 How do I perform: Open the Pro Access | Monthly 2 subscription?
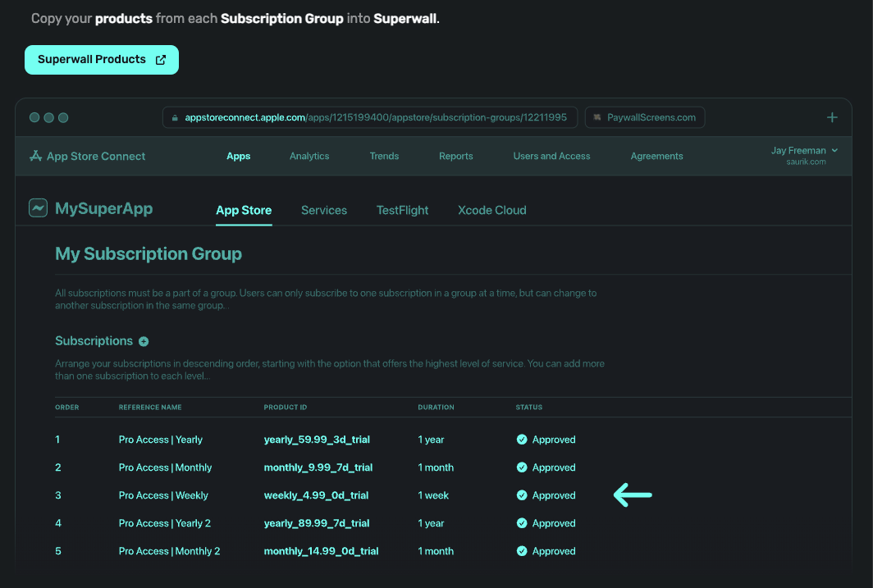(x=169, y=551)
